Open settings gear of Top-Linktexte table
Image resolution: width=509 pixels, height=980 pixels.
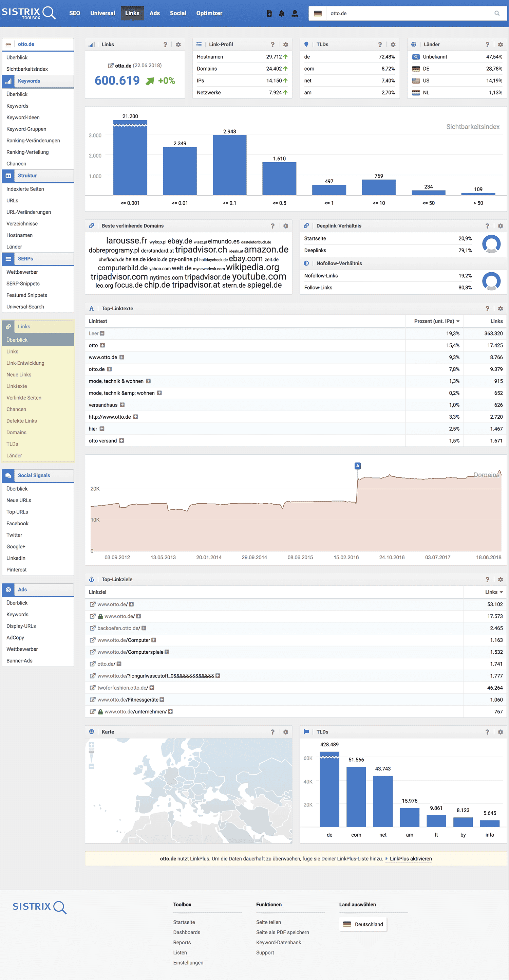click(501, 309)
